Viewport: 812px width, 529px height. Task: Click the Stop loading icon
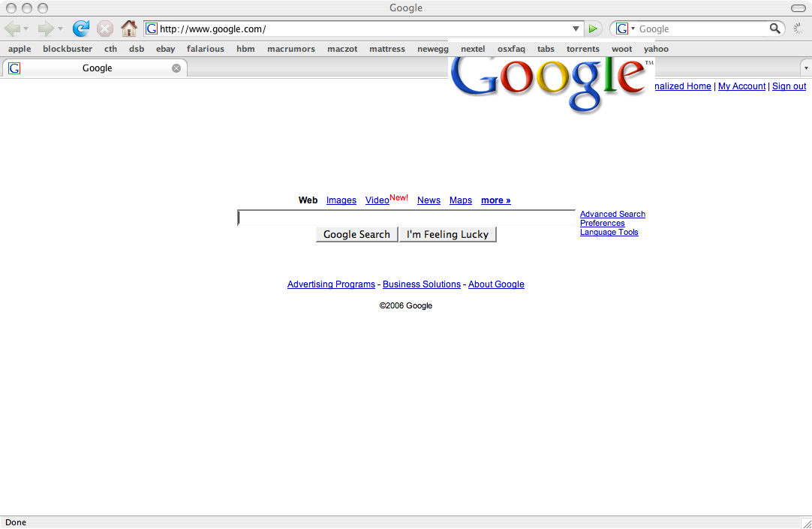tap(105, 29)
